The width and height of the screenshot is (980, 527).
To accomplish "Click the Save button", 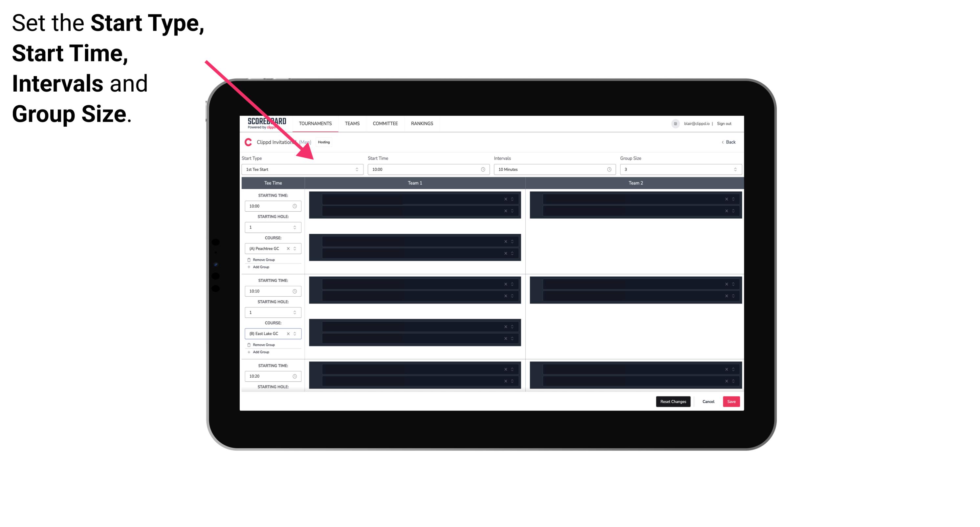I will (x=731, y=401).
